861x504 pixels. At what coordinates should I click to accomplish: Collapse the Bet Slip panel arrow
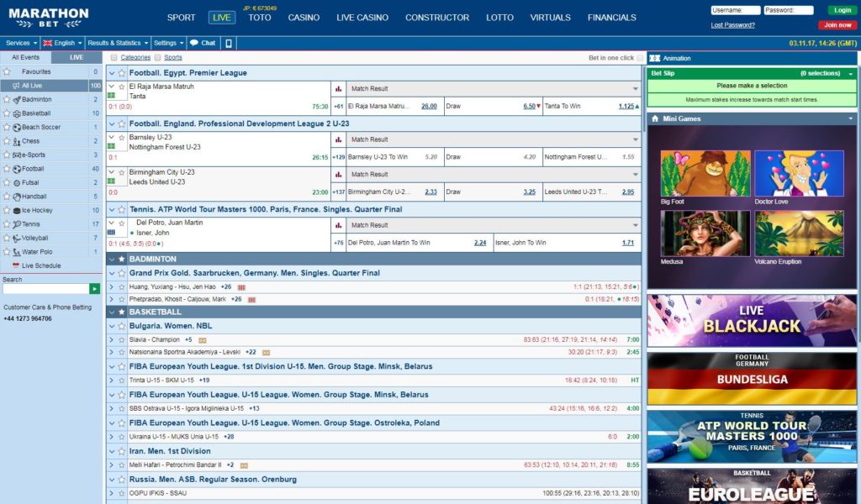851,73
